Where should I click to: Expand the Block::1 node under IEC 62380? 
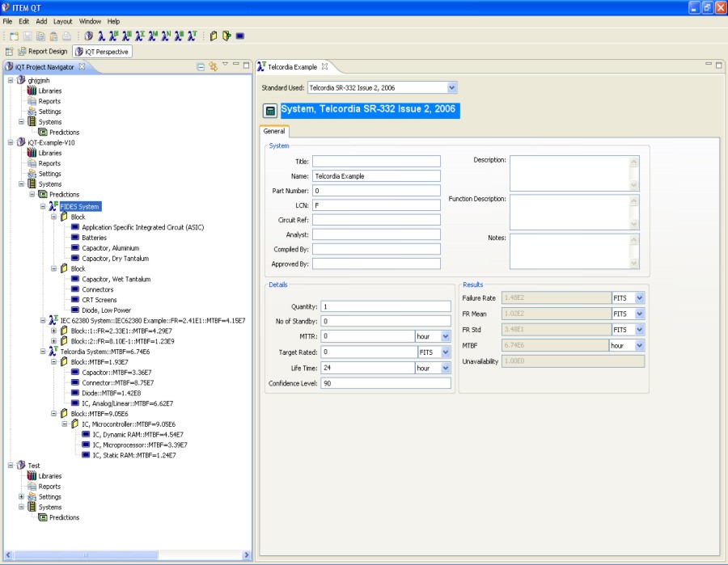(x=53, y=331)
